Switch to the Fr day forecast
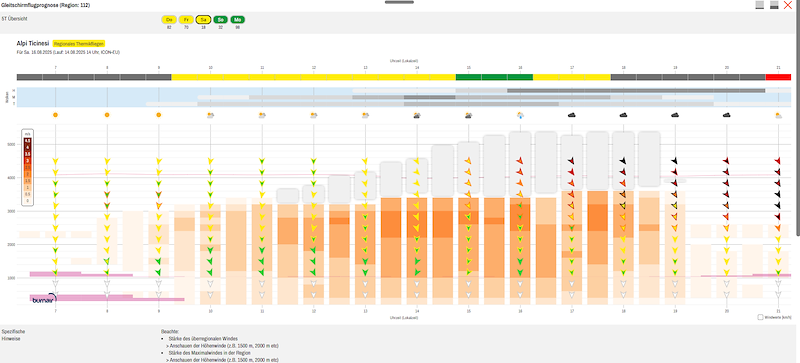Viewport: 800px width, 363px height. tap(186, 19)
